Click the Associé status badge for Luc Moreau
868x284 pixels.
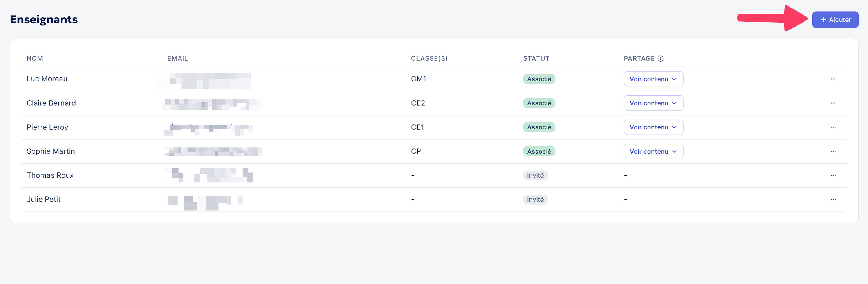pyautogui.click(x=539, y=79)
